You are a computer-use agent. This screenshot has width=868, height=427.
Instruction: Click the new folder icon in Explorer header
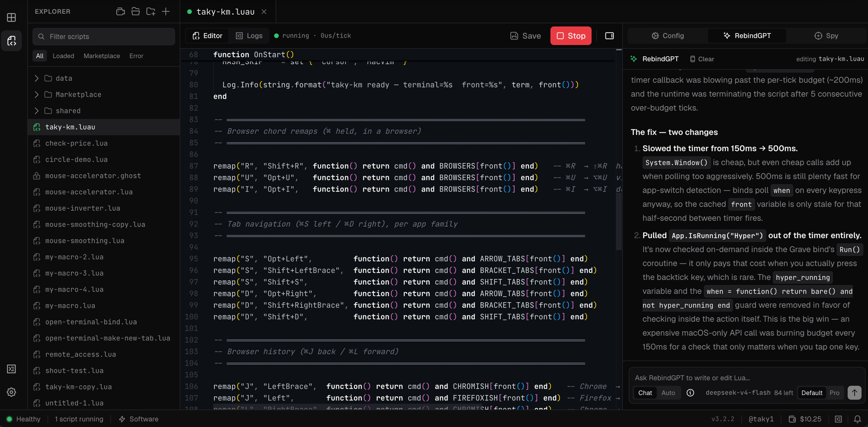tap(151, 12)
